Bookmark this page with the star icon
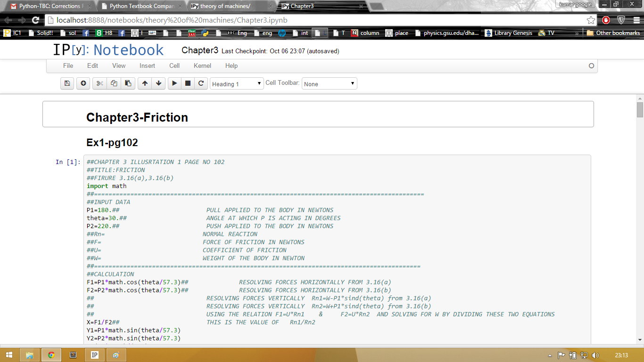 (591, 20)
